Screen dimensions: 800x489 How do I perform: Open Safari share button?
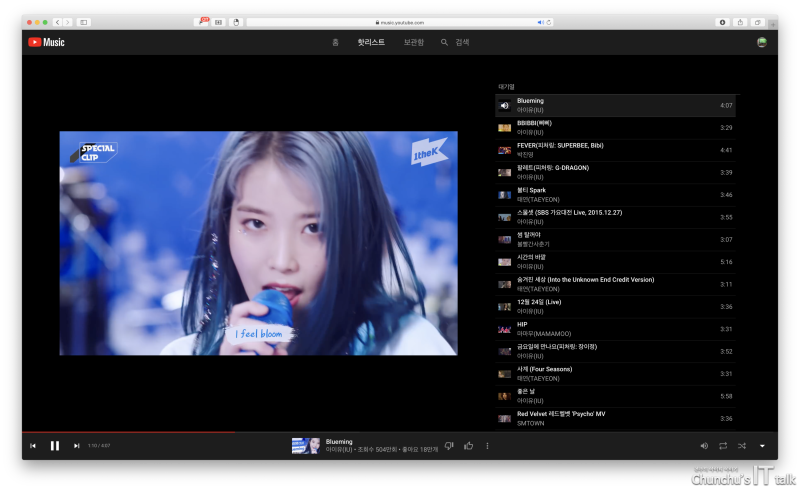(x=740, y=22)
